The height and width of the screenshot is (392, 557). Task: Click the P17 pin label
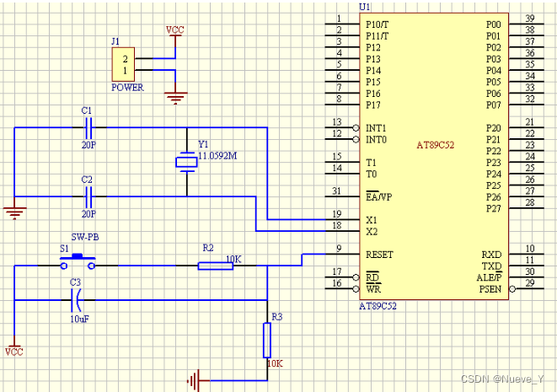[373, 105]
